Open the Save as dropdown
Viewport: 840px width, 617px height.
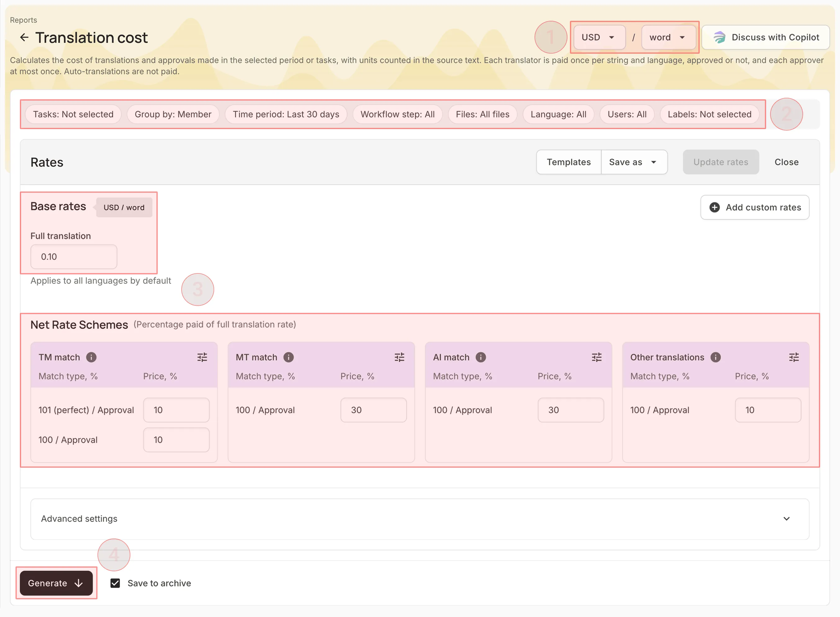click(634, 162)
